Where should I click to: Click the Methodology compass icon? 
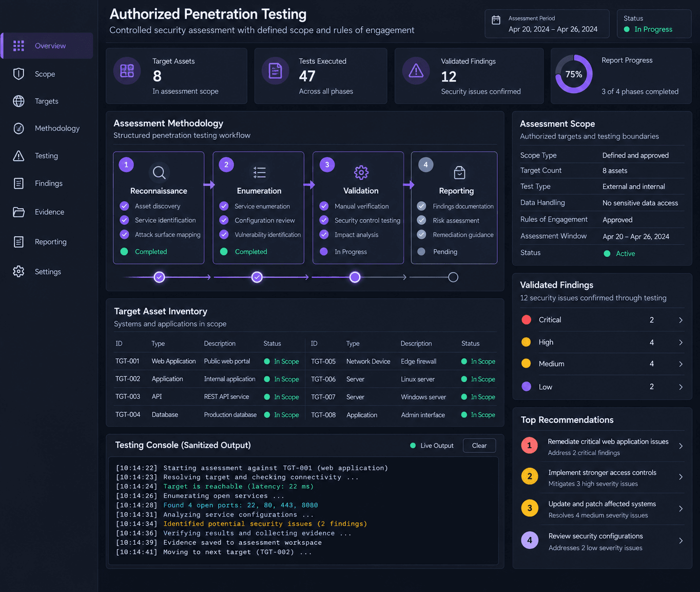click(19, 128)
